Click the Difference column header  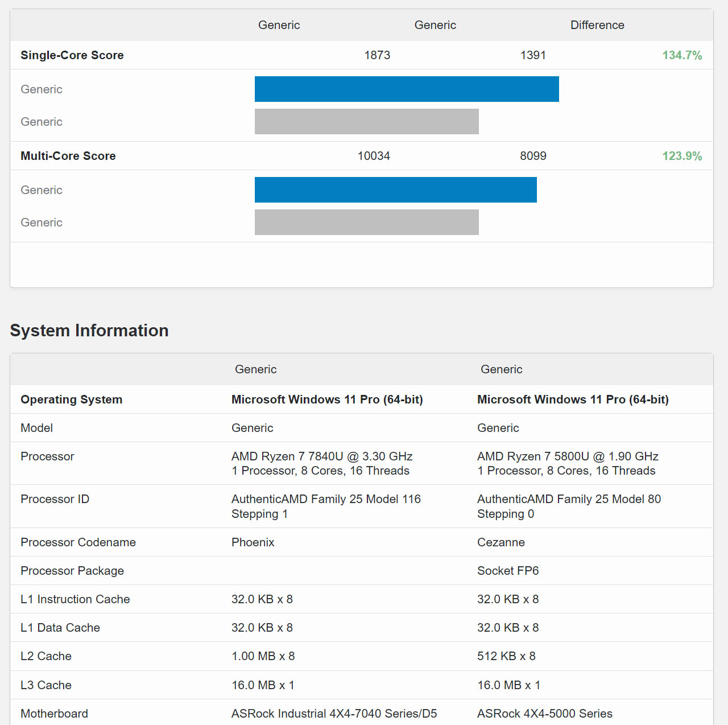(597, 25)
